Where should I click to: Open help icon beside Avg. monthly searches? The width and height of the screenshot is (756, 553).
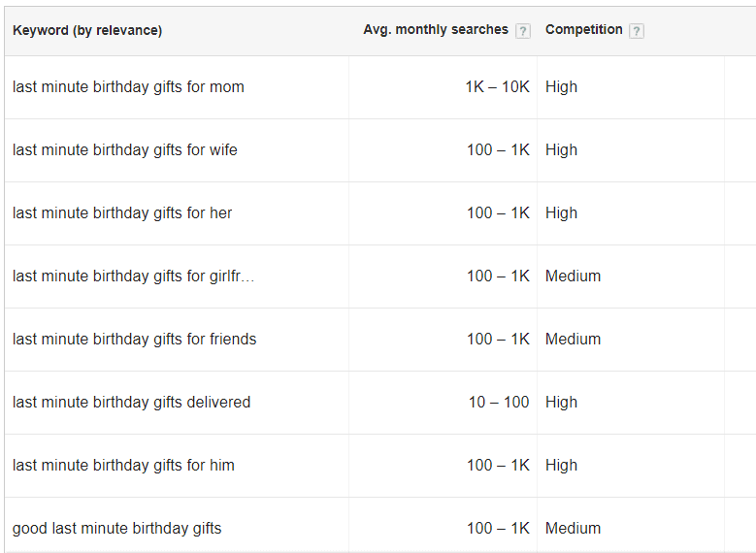tap(523, 31)
